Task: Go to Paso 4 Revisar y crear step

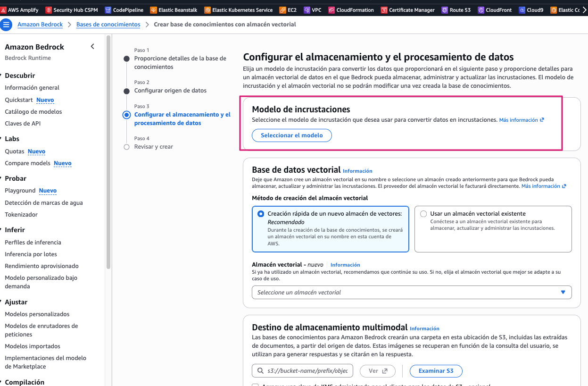Action: click(153, 147)
